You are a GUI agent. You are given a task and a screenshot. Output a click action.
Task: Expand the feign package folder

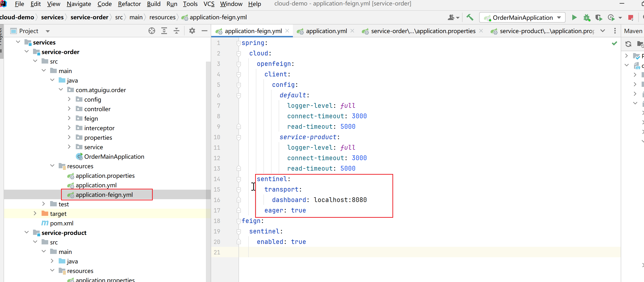(69, 118)
